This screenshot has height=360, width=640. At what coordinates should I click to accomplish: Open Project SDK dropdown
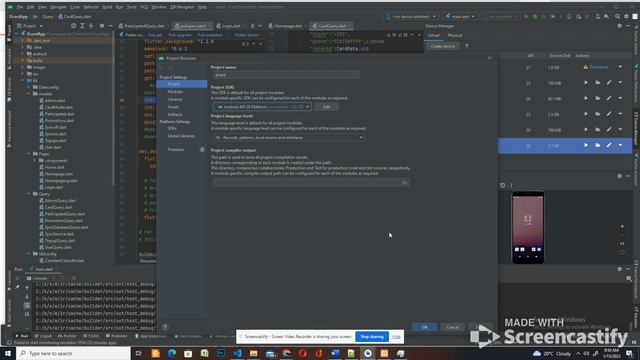click(262, 107)
